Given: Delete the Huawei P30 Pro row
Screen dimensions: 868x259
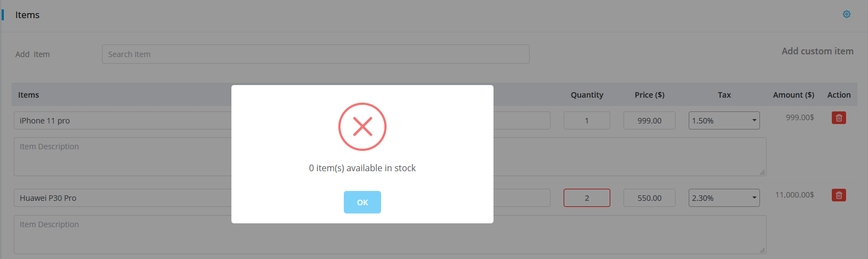Looking at the screenshot, I should tap(838, 195).
